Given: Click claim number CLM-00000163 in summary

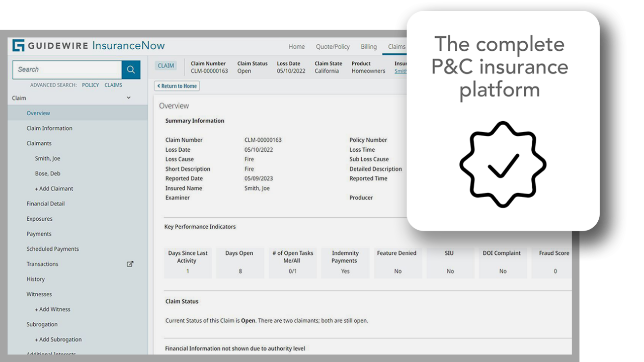Looking at the screenshot, I should (x=263, y=140).
